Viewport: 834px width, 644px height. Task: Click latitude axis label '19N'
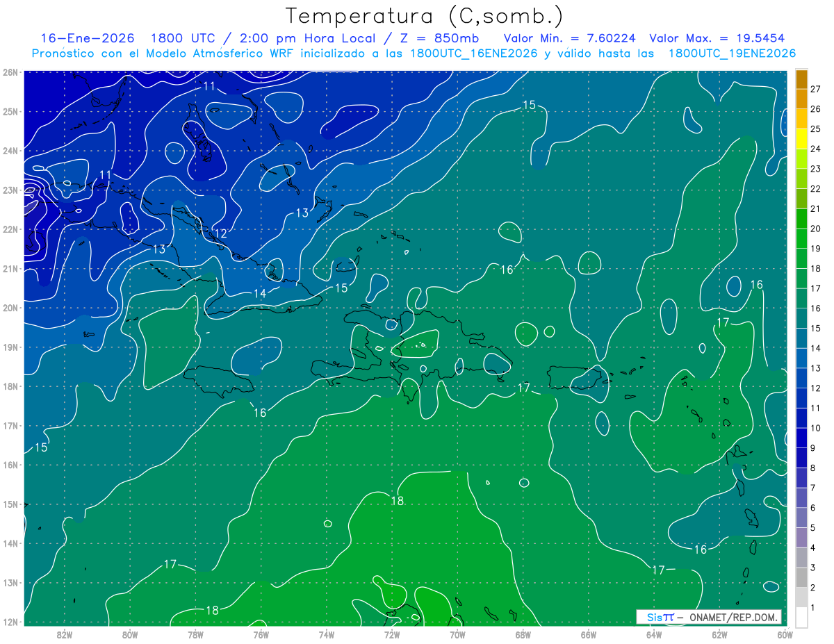(10, 347)
